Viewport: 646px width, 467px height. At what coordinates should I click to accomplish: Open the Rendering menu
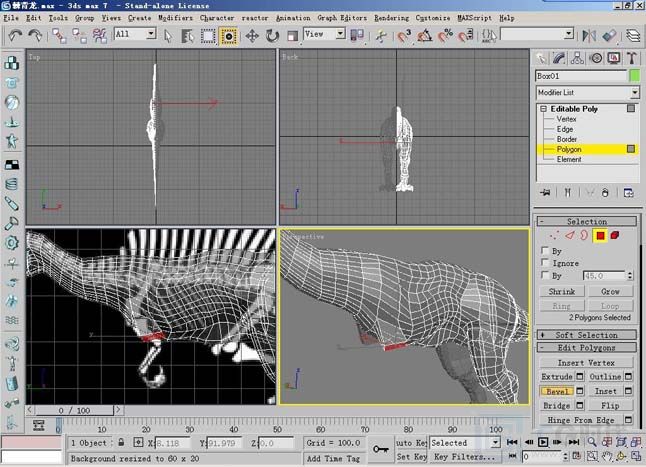[391, 18]
